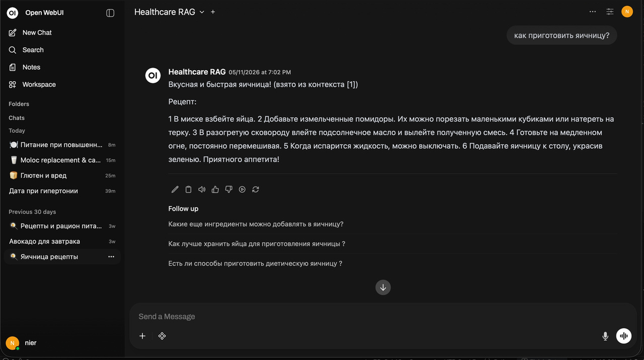644x360 pixels.
Task: Jump to bottom with the down-arrow button
Action: coord(383,287)
